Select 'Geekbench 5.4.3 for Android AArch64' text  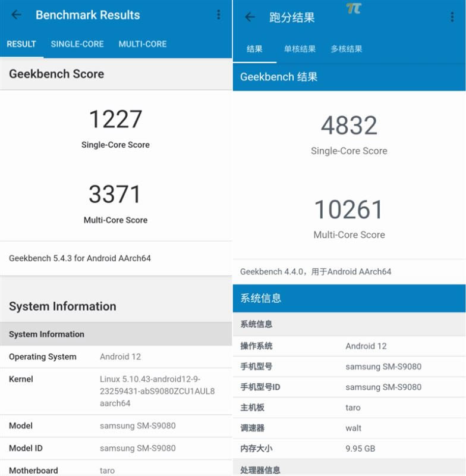point(80,258)
